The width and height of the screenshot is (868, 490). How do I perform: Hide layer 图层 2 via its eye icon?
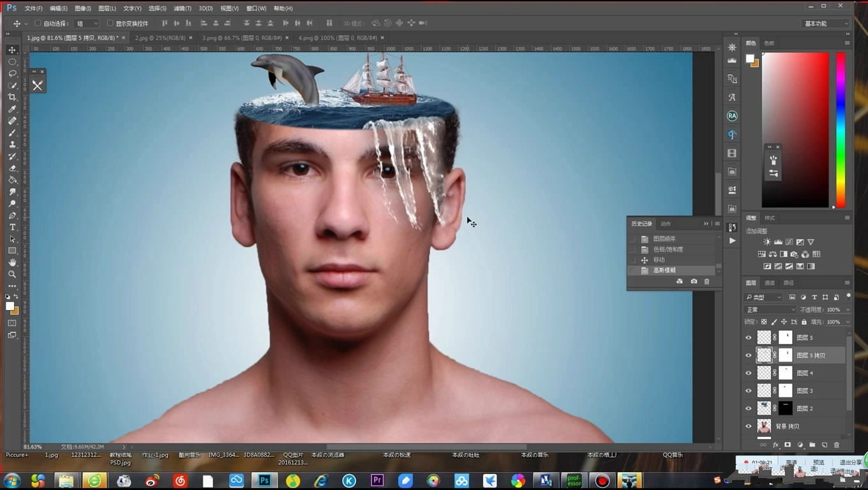pyautogui.click(x=749, y=408)
